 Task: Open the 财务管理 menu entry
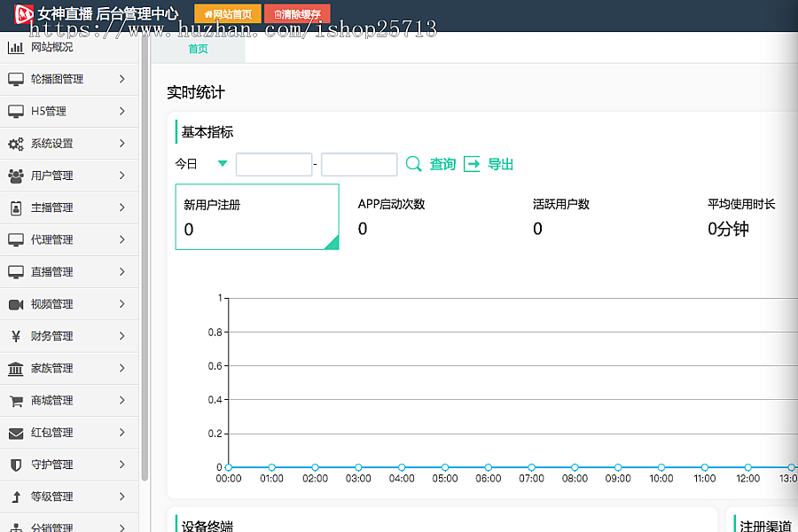pyautogui.click(x=69, y=336)
